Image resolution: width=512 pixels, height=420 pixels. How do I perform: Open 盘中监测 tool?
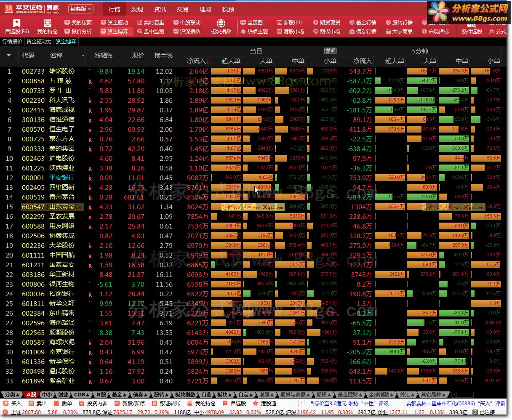[x=151, y=31]
